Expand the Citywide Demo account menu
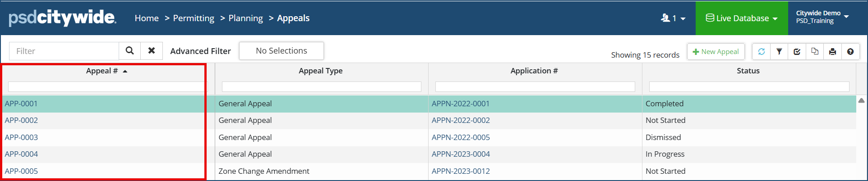This screenshot has width=868, height=181. click(822, 17)
